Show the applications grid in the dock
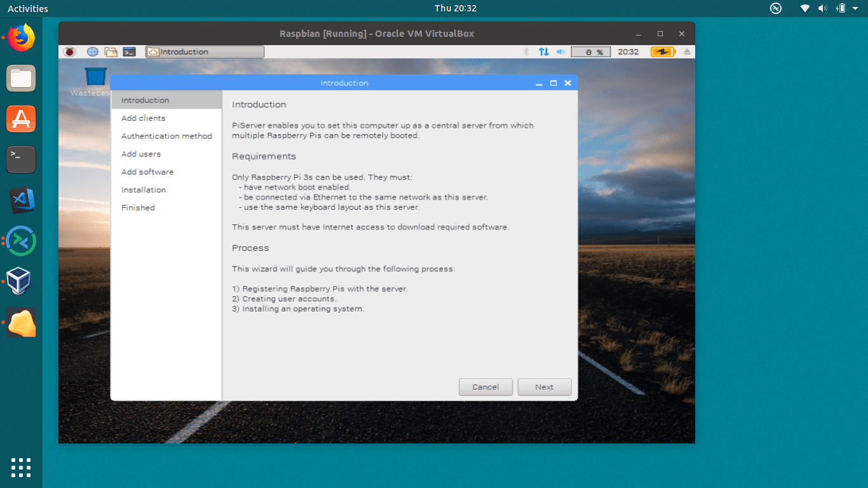 click(x=21, y=468)
